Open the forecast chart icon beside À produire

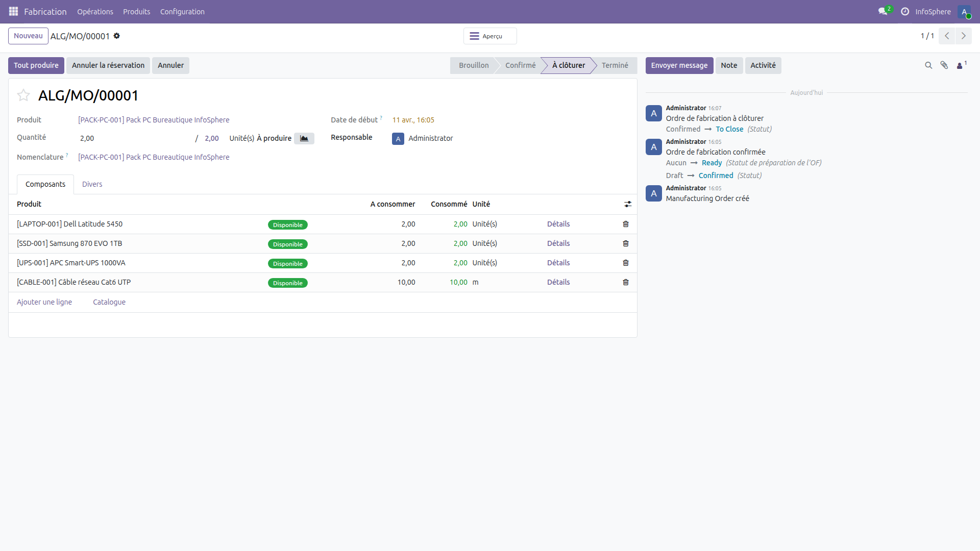pyautogui.click(x=304, y=138)
